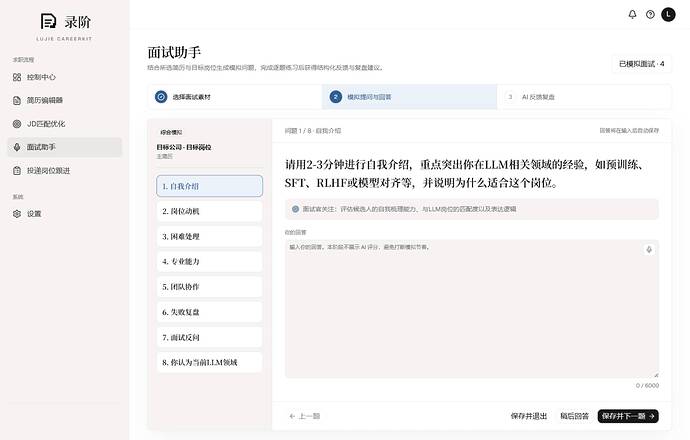The width and height of the screenshot is (690, 440).
Task: Click the 面试官关注 hint text
Action: coord(409,209)
